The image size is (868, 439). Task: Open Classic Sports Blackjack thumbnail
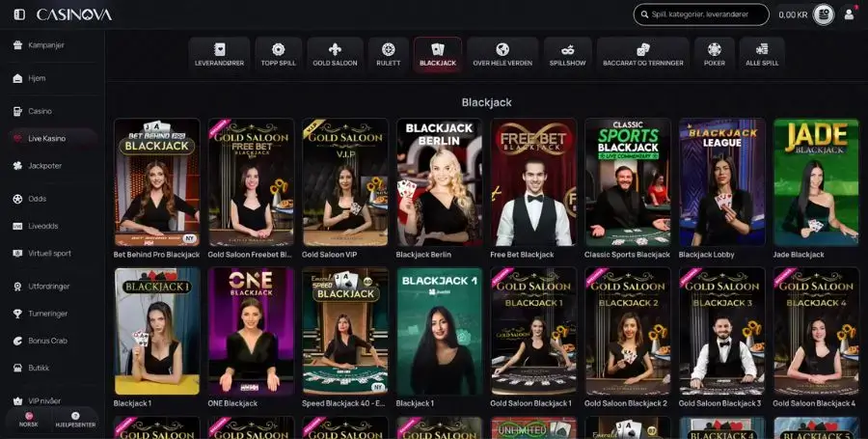(628, 182)
